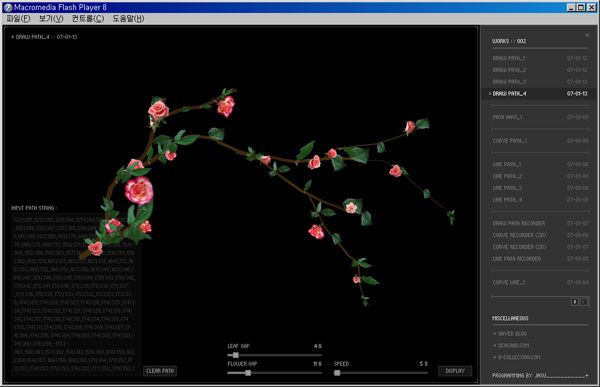Screen dimensions: 600x387
Task: Click inside the INPUT PATH STRING text area
Action: point(76,295)
